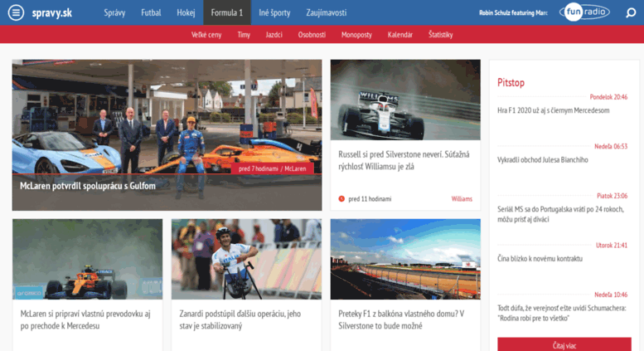The height and width of the screenshot is (351, 644).
Task: Open McLaren Gulf gas station photo
Action: (x=167, y=117)
